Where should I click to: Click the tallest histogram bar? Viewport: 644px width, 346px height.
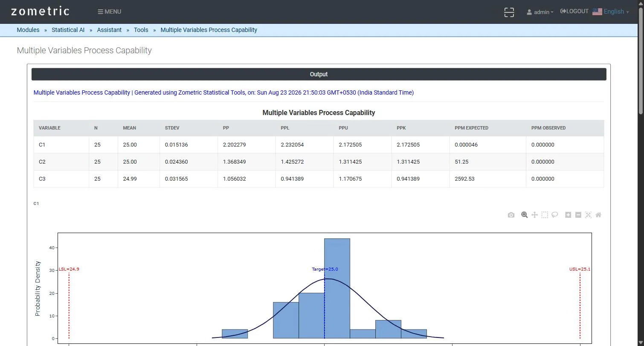click(337, 288)
